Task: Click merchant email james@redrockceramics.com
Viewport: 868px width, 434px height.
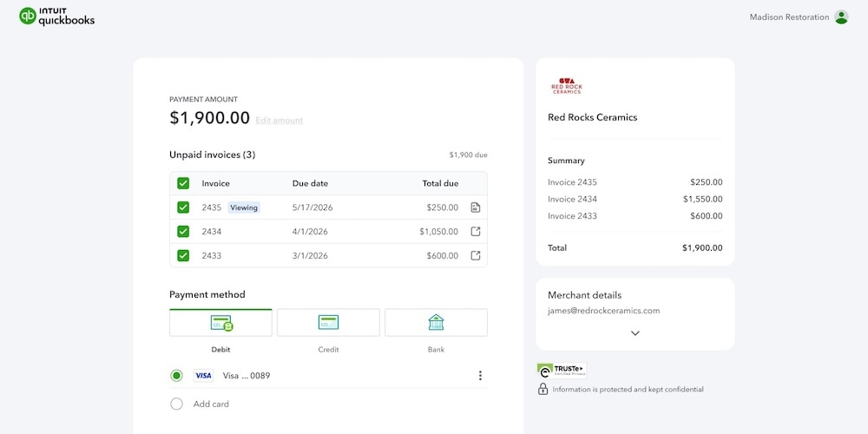Action: [604, 311]
